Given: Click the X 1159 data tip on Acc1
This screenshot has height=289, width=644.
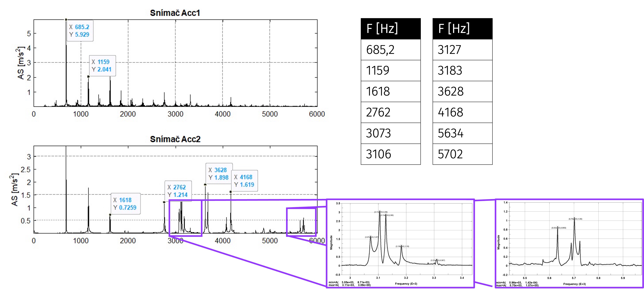Looking at the screenshot, I should click(x=102, y=66).
